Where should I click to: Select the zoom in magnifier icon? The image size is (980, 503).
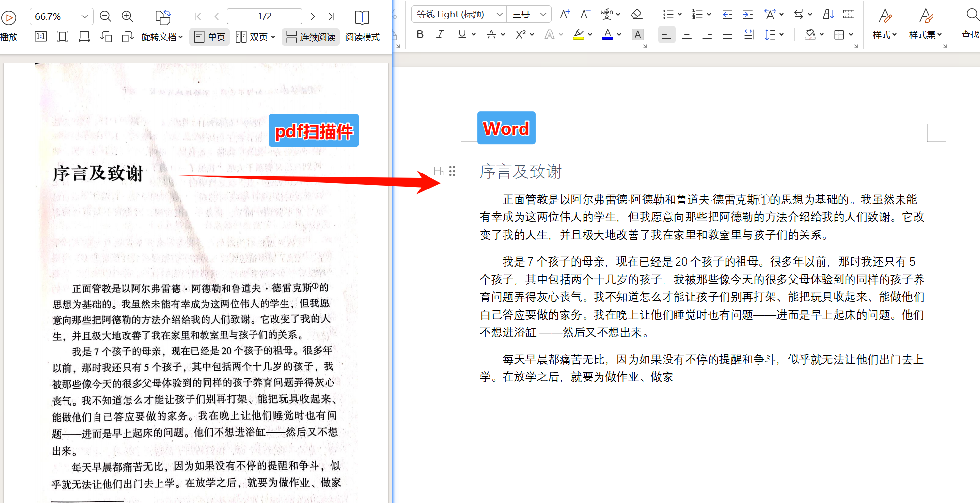[x=127, y=16]
